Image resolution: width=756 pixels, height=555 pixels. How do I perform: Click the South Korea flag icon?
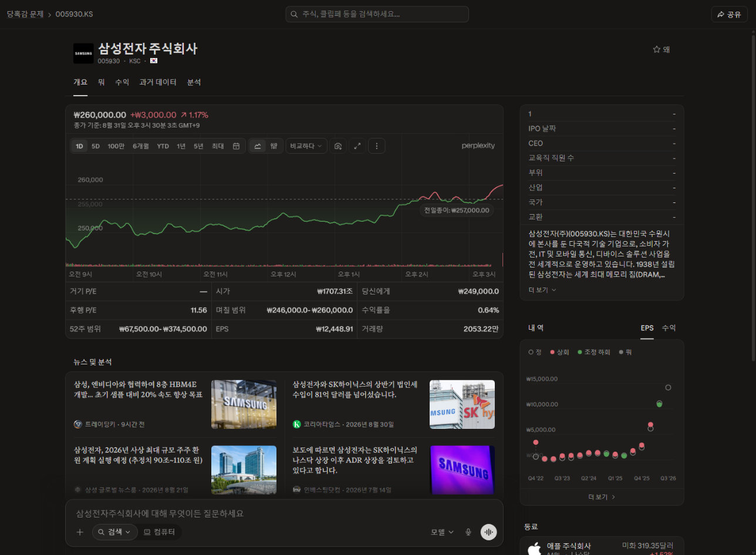[154, 60]
